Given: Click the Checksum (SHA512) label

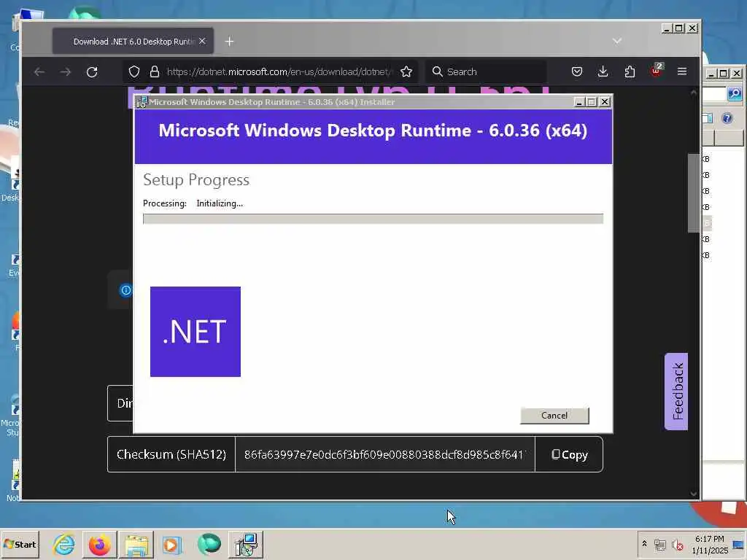Looking at the screenshot, I should 171,455.
